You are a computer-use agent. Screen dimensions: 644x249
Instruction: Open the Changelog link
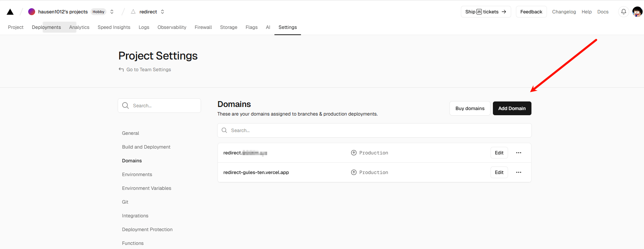563,12
